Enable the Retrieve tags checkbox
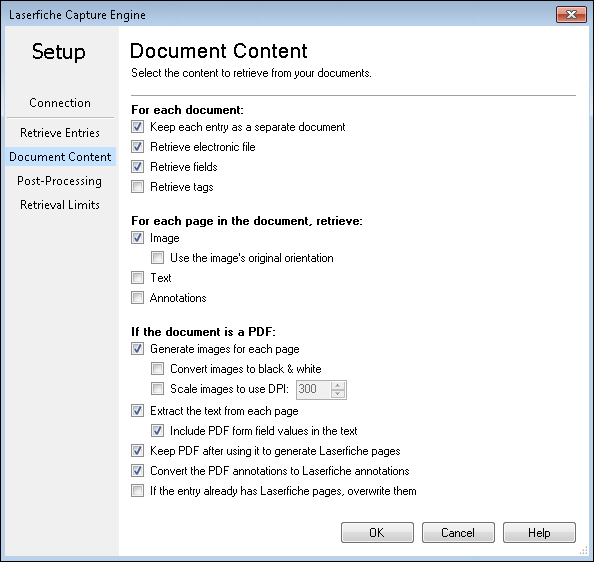Screen dimensions: 594x562 [x=137, y=187]
